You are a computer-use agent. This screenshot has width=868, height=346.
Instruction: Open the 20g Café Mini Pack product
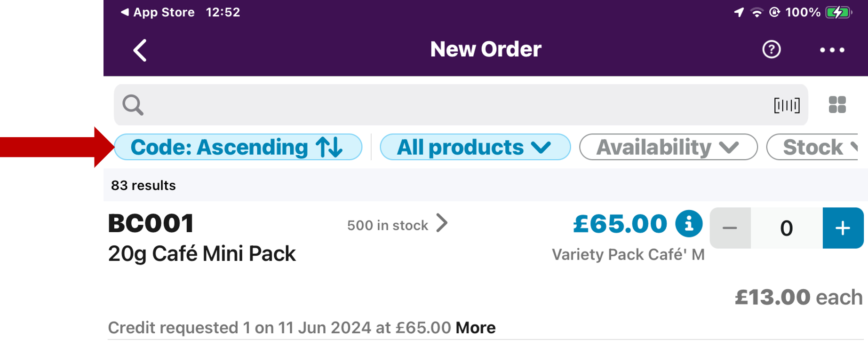click(x=202, y=254)
